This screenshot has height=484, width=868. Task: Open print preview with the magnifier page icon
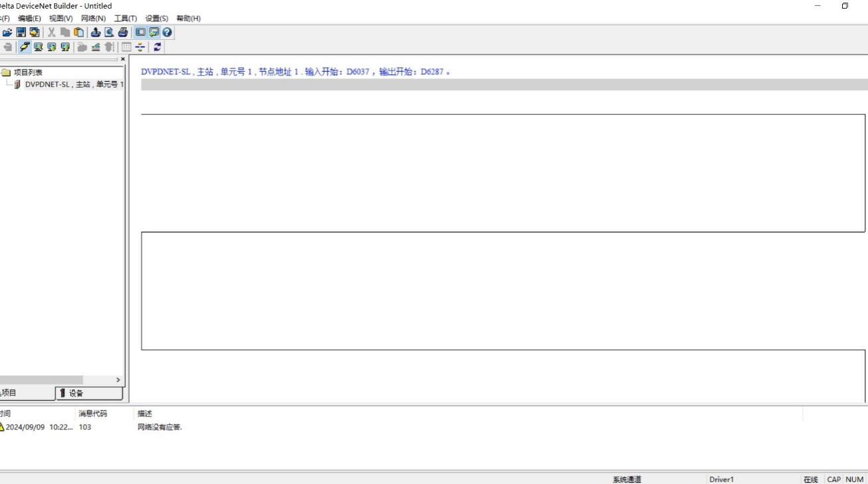click(x=109, y=32)
